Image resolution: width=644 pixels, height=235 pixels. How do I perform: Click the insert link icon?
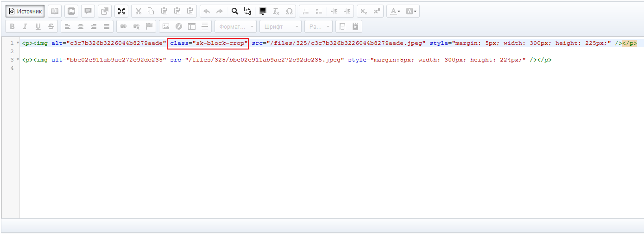[123, 26]
